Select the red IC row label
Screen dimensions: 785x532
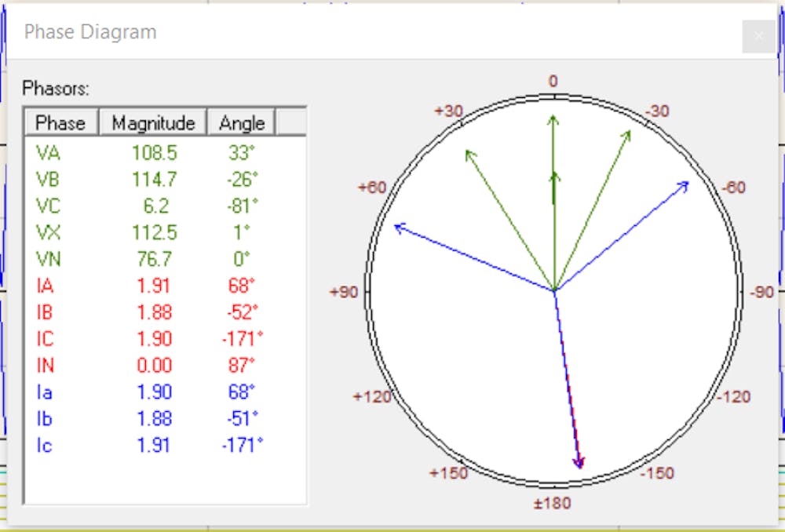pyautogui.click(x=45, y=339)
